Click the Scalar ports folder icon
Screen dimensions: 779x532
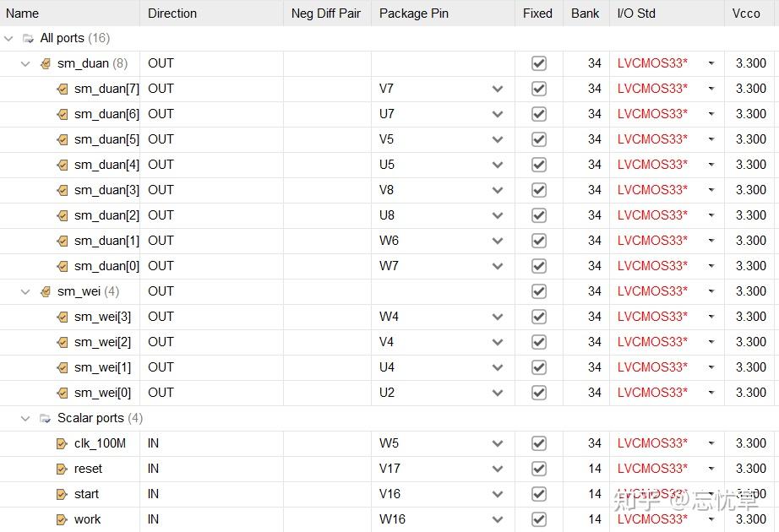point(46,418)
